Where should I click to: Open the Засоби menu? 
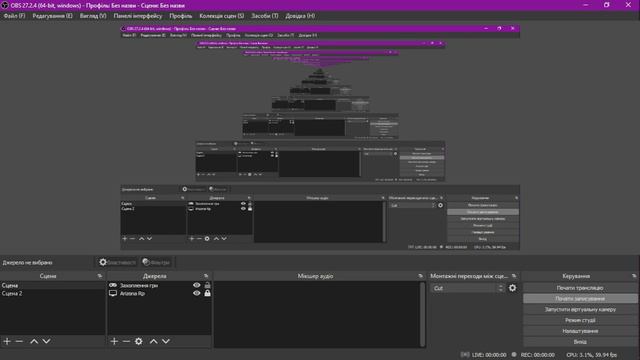[x=264, y=16]
